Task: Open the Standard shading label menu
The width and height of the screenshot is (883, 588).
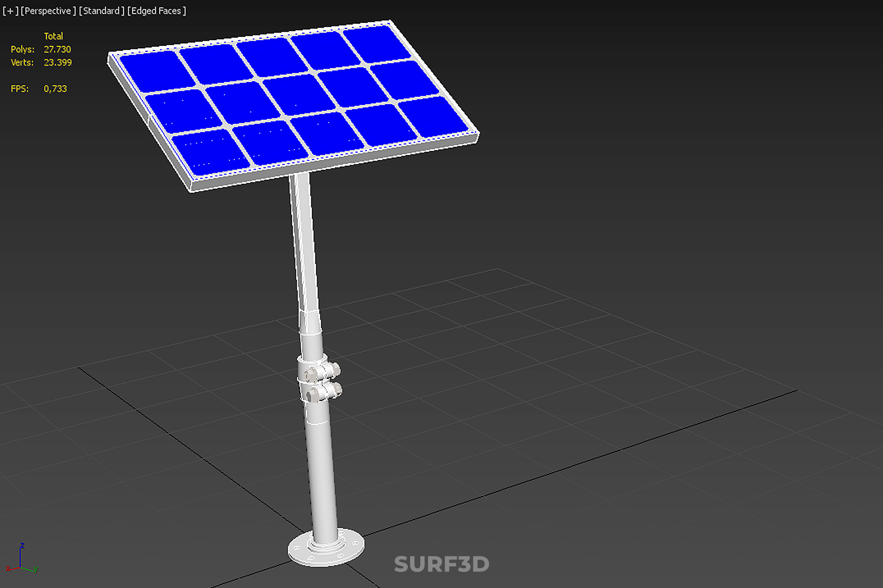Action: point(102,11)
